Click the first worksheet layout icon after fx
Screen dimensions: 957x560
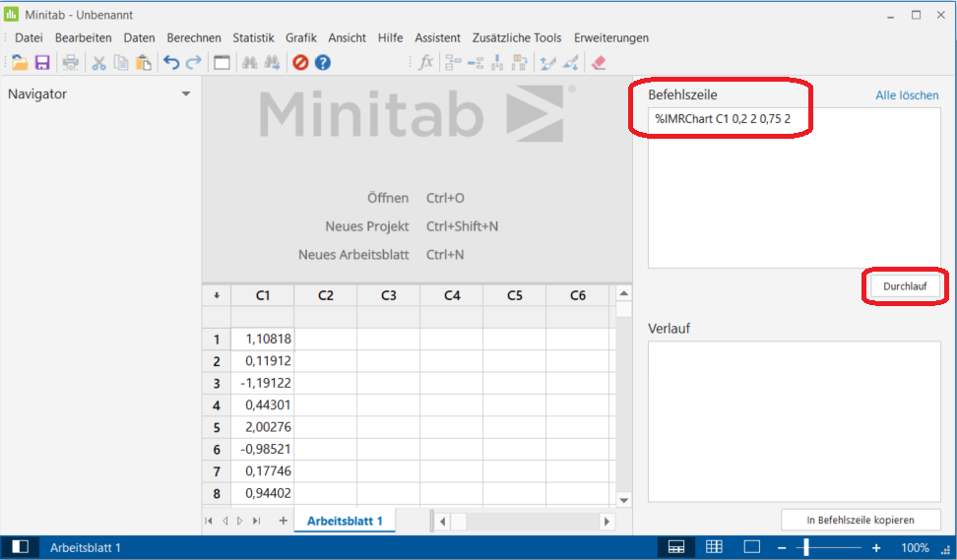tap(453, 62)
